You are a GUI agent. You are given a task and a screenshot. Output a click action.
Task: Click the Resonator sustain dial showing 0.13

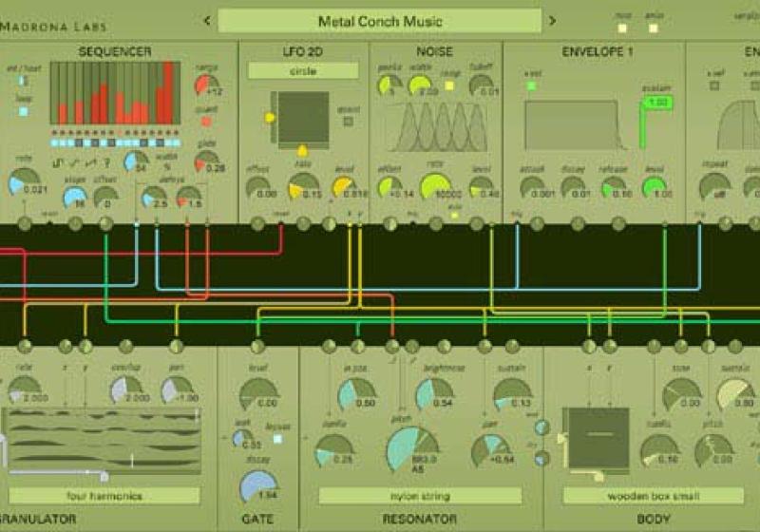tap(512, 393)
